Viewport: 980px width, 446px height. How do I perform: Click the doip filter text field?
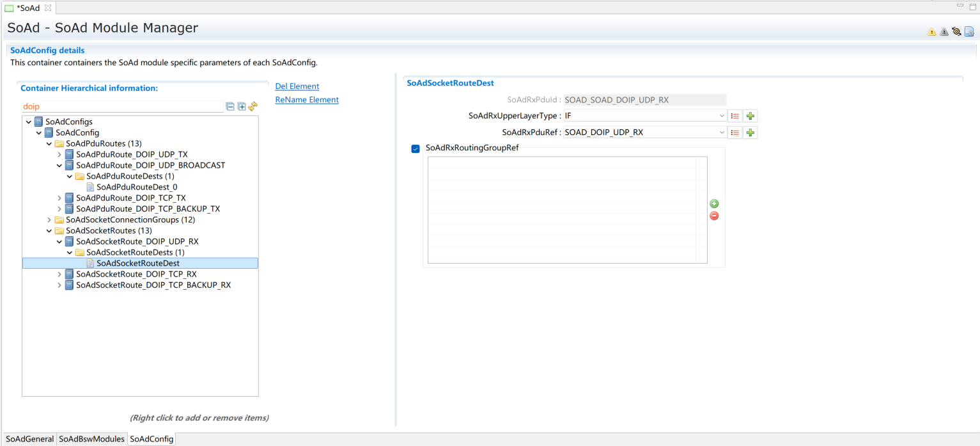click(121, 107)
